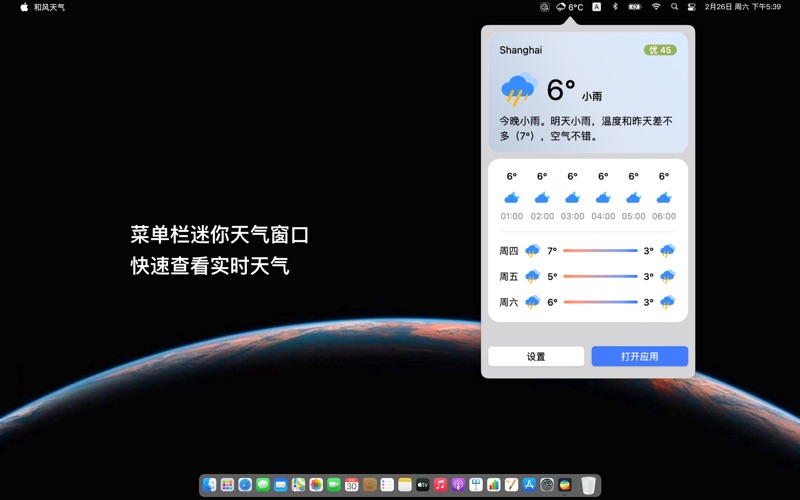The image size is (800, 500).
Task: Click the cloud icon above 05:00
Action: click(633, 197)
